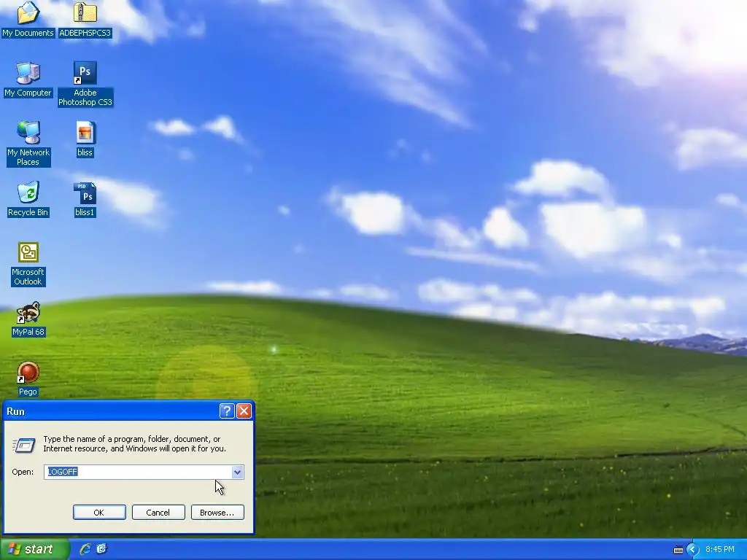Click the keyboard icon in system tray
This screenshot has width=747, height=560.
tap(678, 550)
